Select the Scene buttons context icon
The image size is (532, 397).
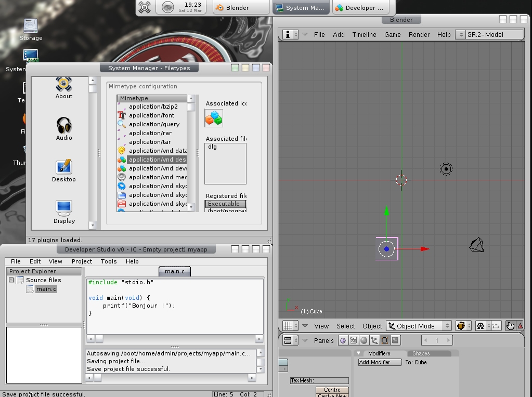click(x=395, y=341)
